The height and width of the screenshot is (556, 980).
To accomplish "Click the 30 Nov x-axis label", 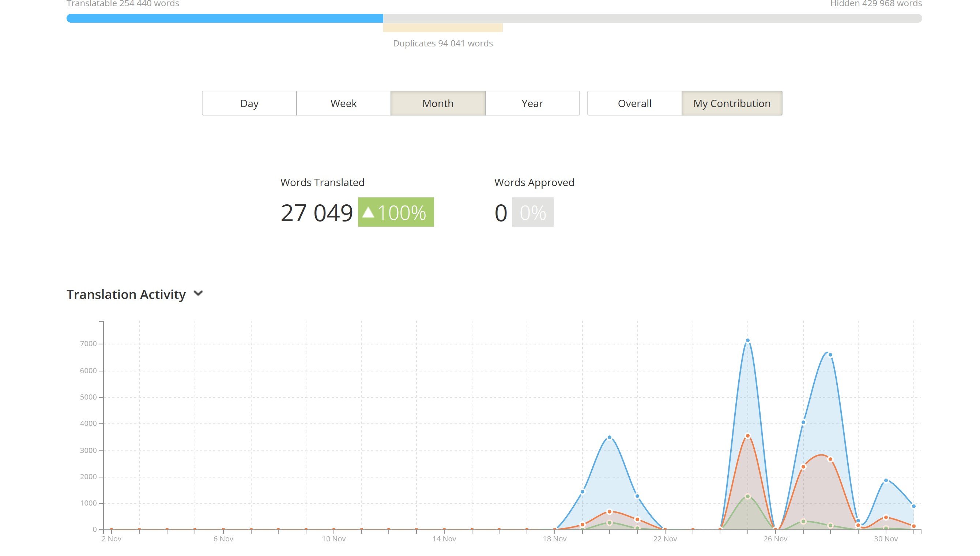I will [886, 539].
